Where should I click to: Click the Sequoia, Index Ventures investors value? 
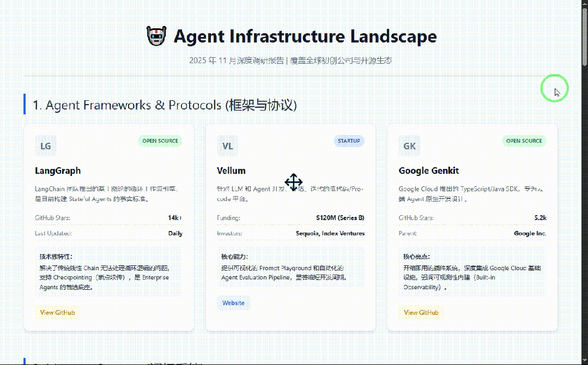point(330,233)
